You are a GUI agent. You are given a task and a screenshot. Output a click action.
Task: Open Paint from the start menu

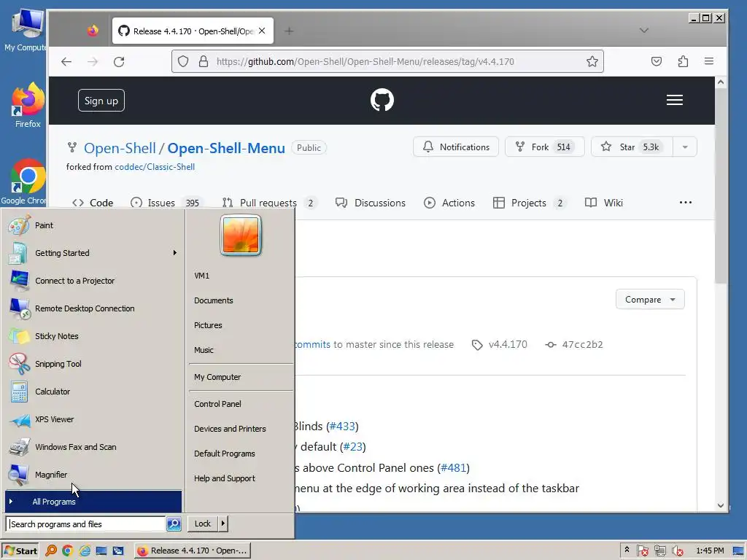tap(93, 225)
